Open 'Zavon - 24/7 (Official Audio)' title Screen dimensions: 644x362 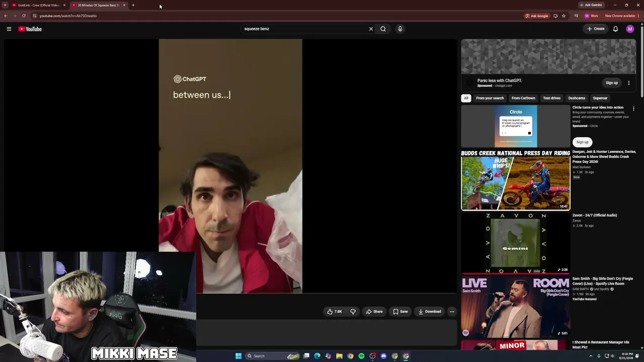pos(595,215)
